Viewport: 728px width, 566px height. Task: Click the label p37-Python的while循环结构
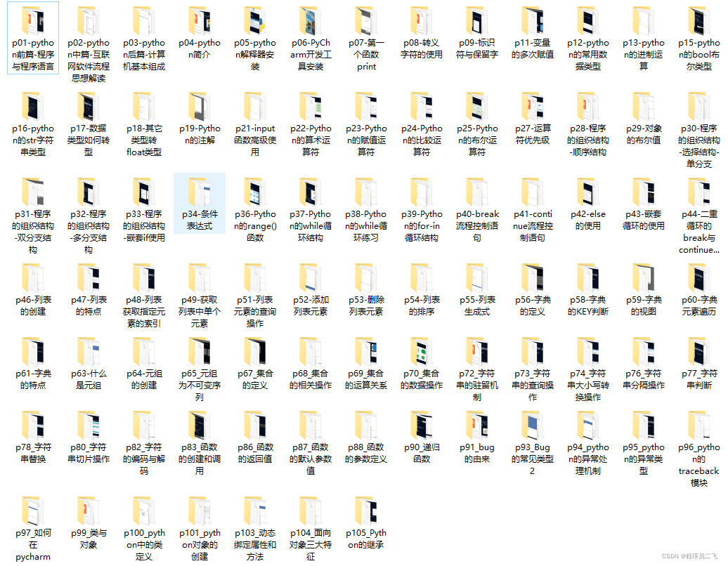(x=311, y=226)
